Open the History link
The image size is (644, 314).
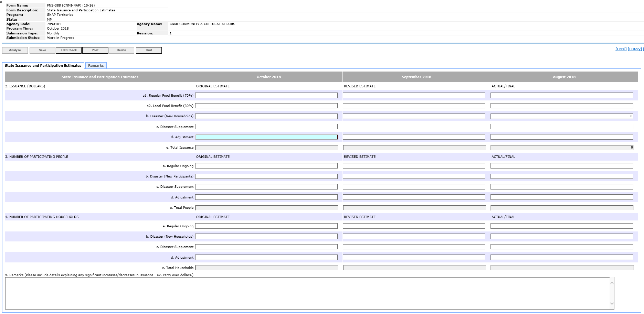click(x=635, y=49)
